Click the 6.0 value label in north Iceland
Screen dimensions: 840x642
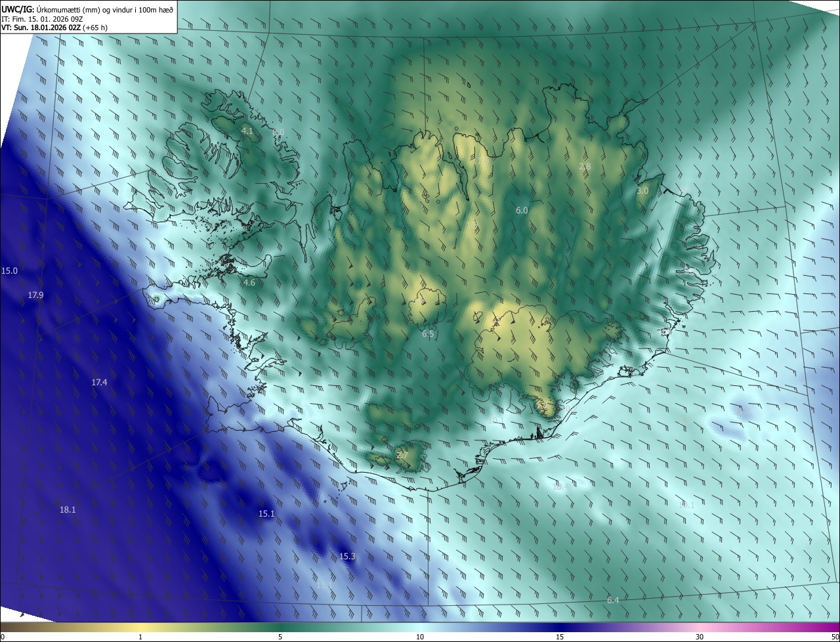[522, 210]
